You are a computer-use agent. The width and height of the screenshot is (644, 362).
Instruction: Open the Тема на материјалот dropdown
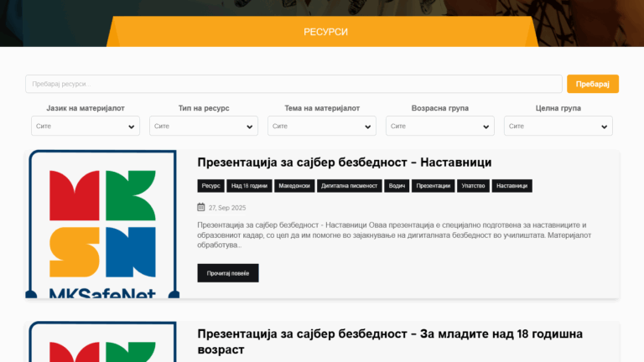[x=322, y=126]
